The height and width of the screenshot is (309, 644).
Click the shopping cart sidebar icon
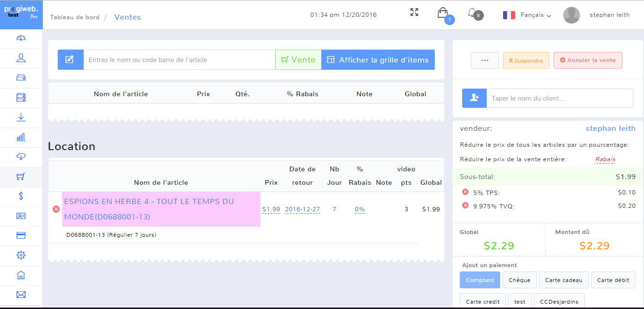point(21,177)
